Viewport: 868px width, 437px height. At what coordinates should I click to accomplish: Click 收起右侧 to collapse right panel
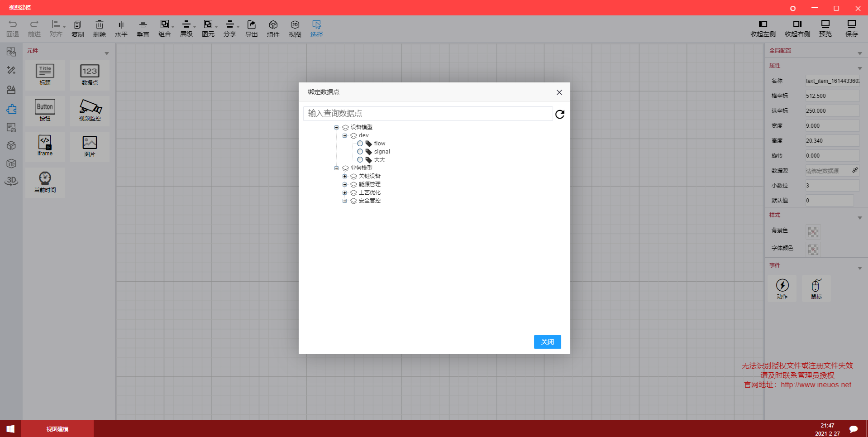point(797,28)
